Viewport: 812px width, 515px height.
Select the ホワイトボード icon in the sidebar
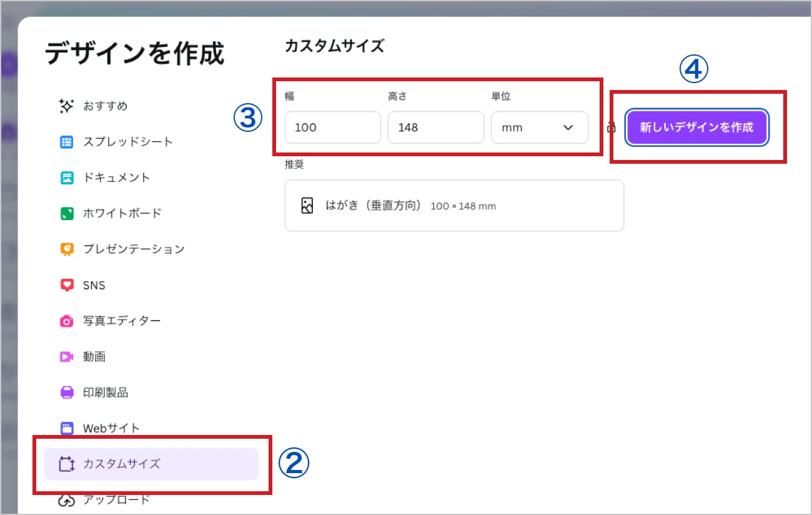point(66,212)
